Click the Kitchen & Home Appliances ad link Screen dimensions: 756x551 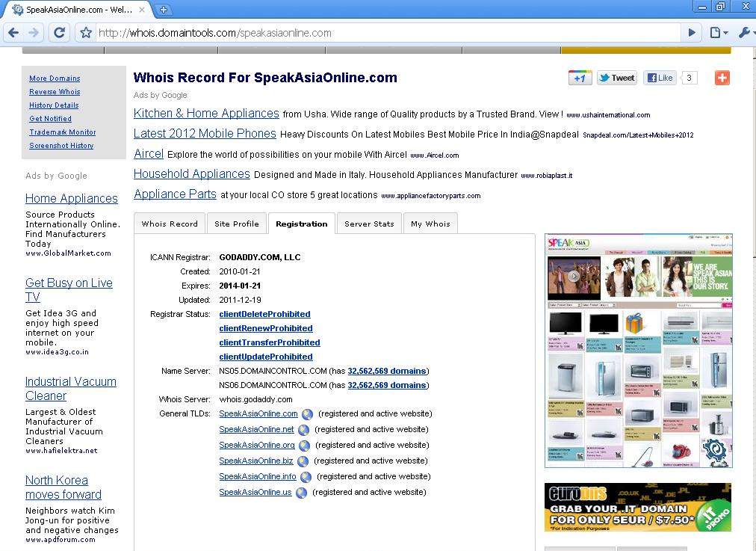pos(206,114)
